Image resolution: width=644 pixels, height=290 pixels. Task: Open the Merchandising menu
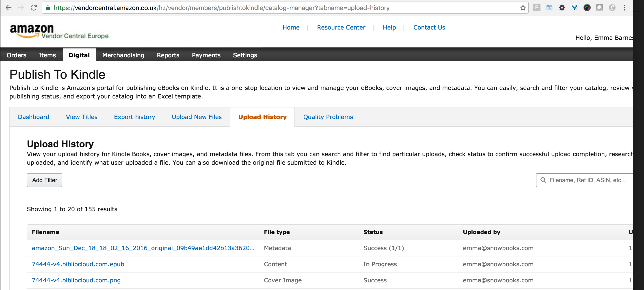pyautogui.click(x=123, y=55)
